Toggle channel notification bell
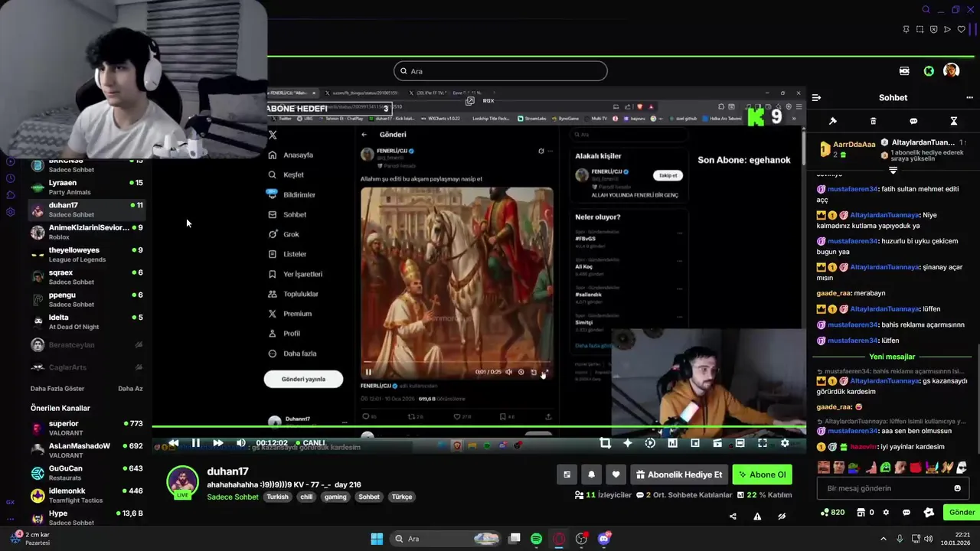Image resolution: width=980 pixels, height=551 pixels. (591, 474)
